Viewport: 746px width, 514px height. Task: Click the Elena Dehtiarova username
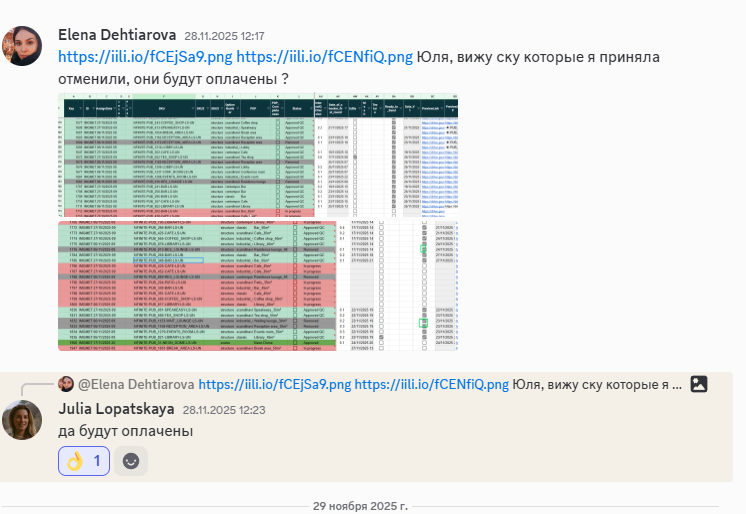[x=117, y=35]
